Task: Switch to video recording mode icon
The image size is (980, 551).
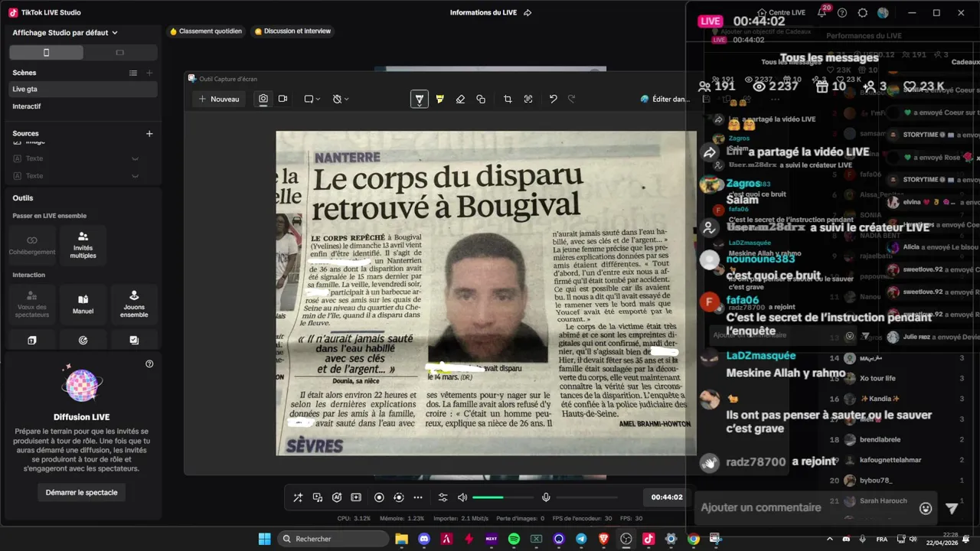Action: (283, 99)
